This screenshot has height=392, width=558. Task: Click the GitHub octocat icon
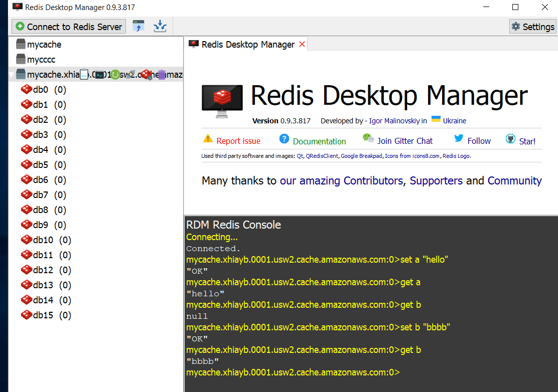pyautogui.click(x=510, y=139)
